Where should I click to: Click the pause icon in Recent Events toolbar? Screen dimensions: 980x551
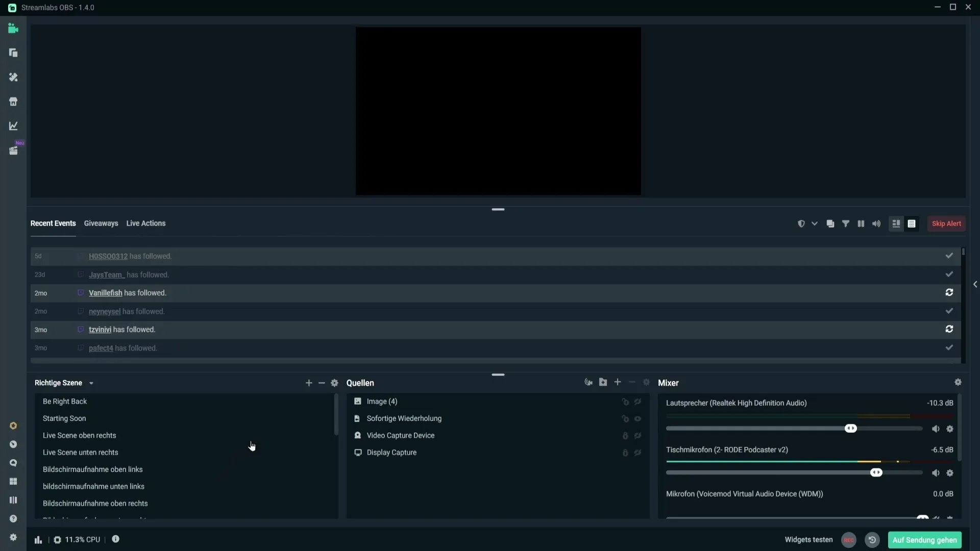(861, 223)
